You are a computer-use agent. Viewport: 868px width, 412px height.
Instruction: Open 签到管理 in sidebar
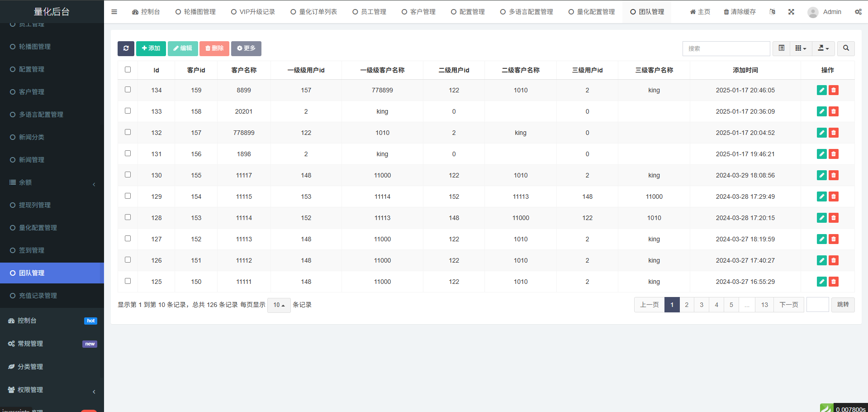[52, 250]
